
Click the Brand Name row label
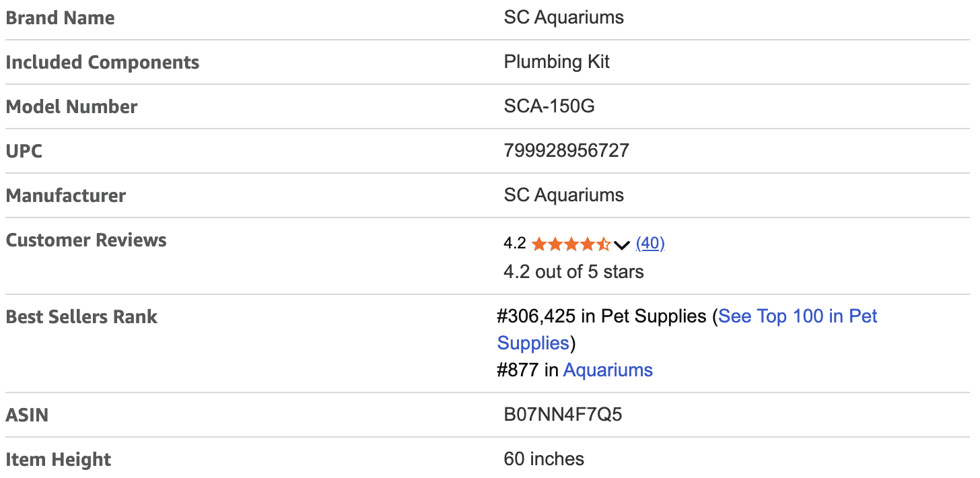point(60,18)
